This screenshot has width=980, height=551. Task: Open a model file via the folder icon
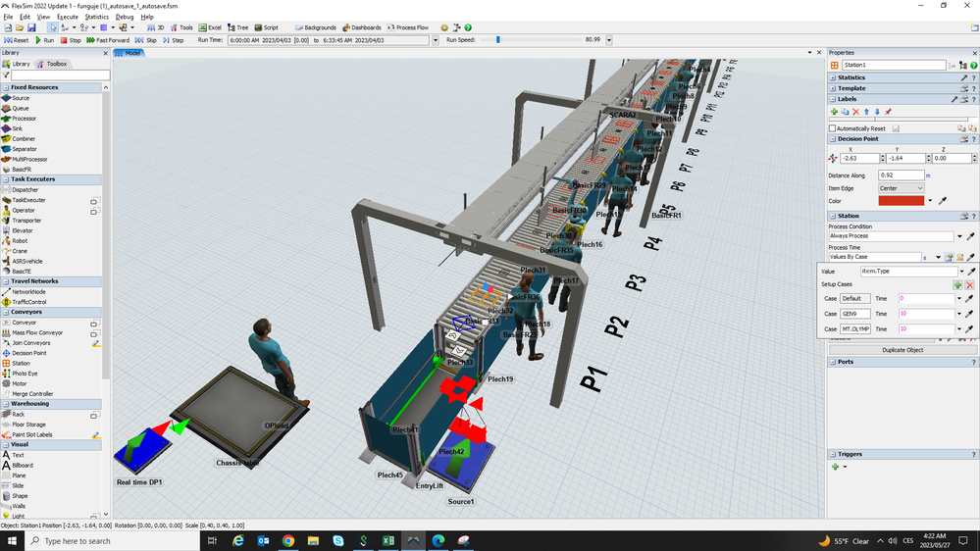20,27
